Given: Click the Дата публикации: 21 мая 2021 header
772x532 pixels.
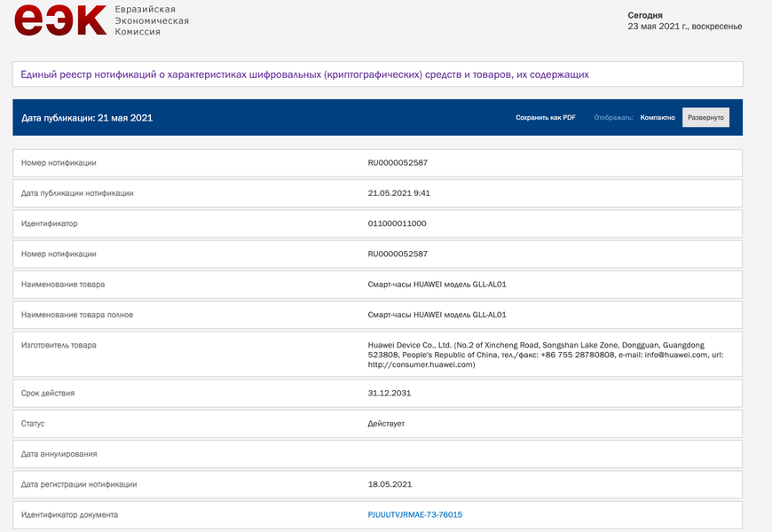Looking at the screenshot, I should tap(87, 118).
